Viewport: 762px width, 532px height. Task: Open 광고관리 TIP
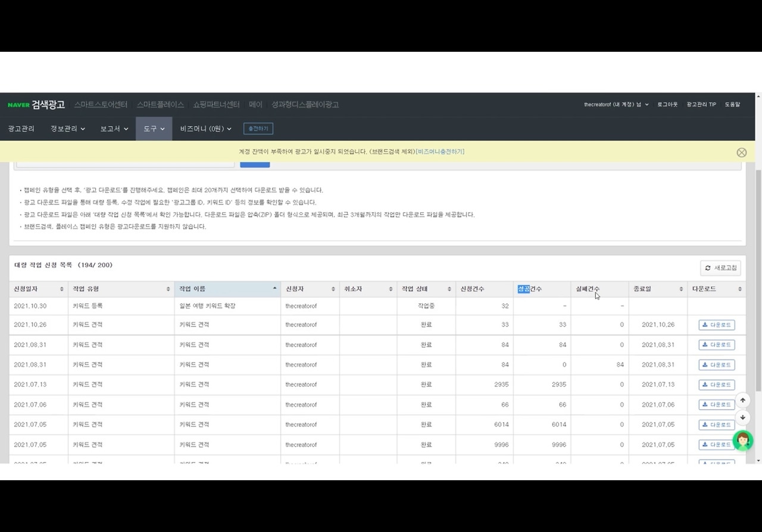point(701,105)
